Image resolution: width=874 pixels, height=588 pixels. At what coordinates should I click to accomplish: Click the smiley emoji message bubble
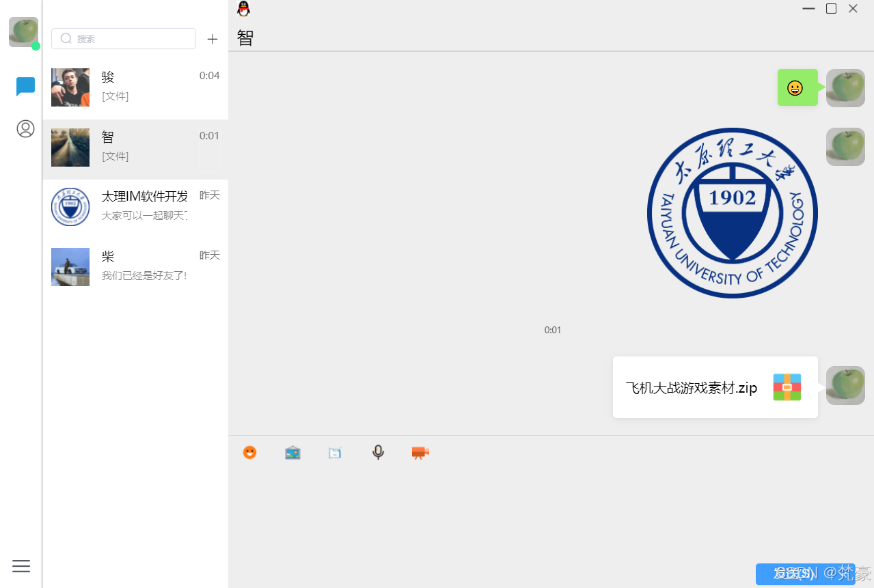(797, 87)
